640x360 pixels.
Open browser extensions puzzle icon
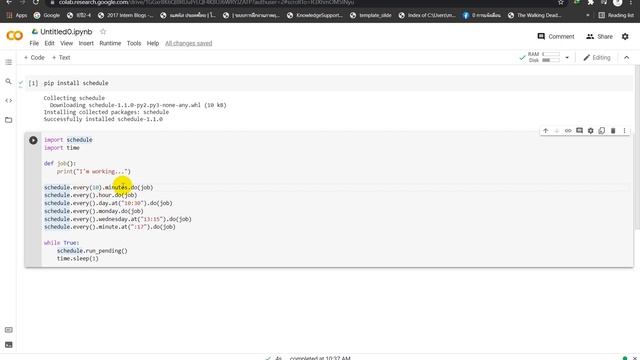[591, 2]
